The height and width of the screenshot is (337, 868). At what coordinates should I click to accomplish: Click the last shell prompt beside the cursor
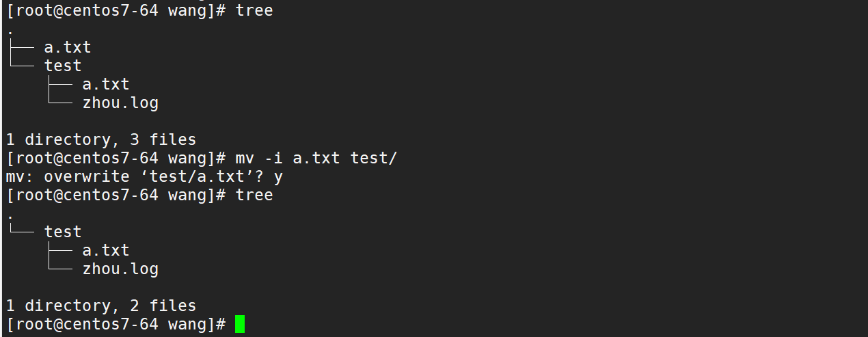[x=116, y=325]
